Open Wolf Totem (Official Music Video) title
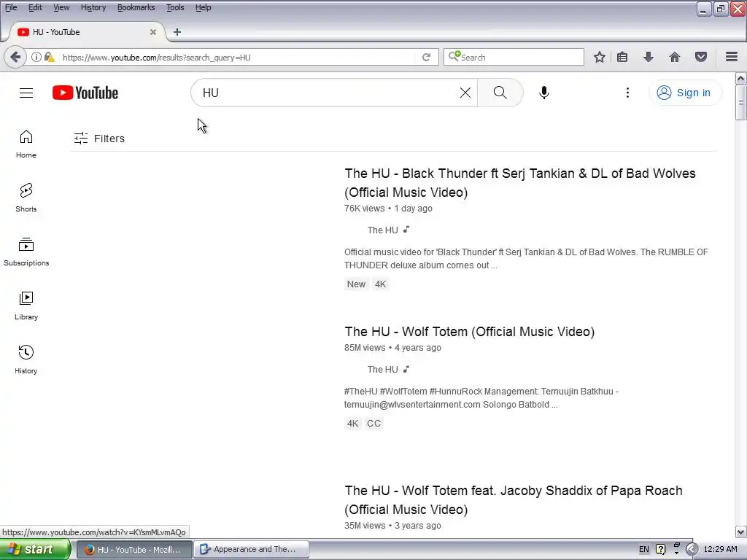The height and width of the screenshot is (560, 747). click(469, 332)
